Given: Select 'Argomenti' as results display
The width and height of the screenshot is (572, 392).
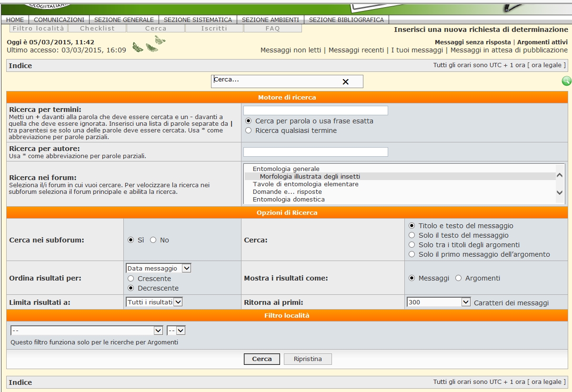Looking at the screenshot, I should [x=459, y=278].
